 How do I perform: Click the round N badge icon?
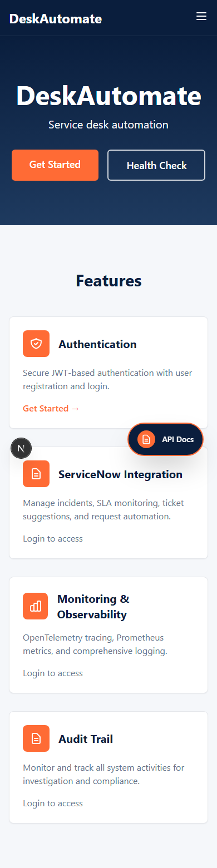21,448
